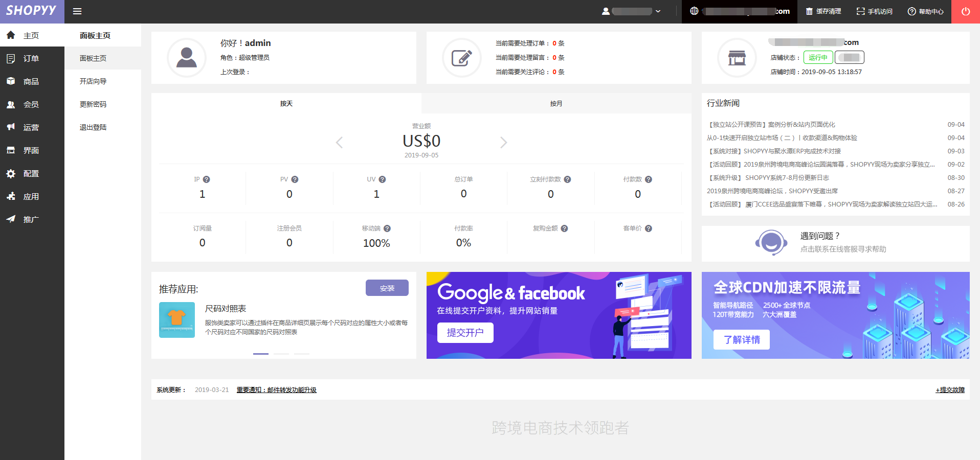This screenshot has height=460, width=980.
Task: Open news 从0-1快速开启独立站市场（二）
Action: pyautogui.click(x=782, y=138)
